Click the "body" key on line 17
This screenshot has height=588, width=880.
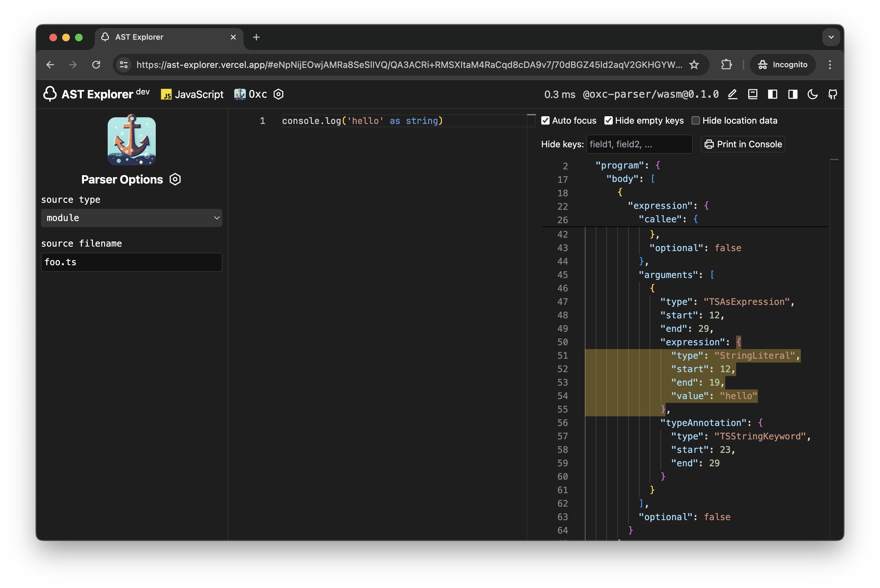click(x=622, y=179)
